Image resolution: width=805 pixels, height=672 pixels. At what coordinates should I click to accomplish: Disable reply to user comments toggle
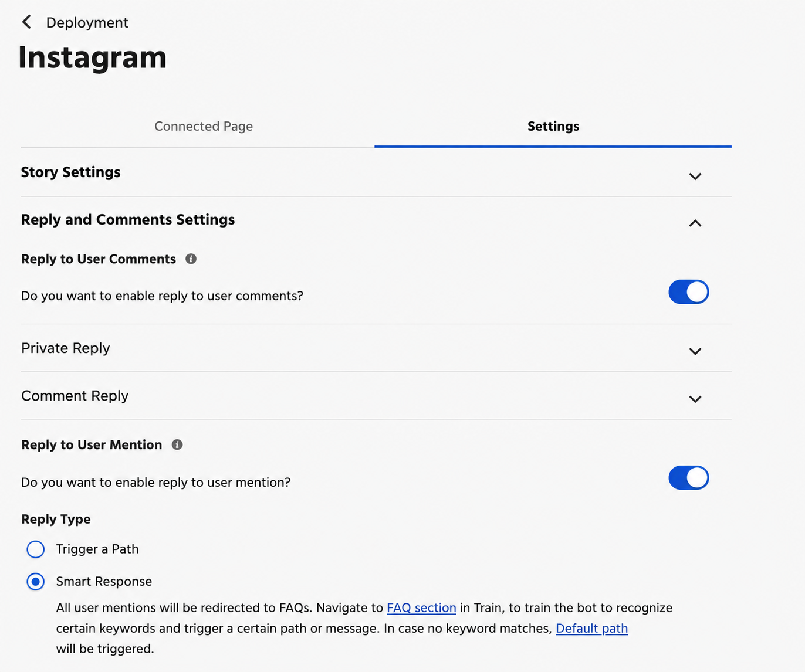click(688, 292)
